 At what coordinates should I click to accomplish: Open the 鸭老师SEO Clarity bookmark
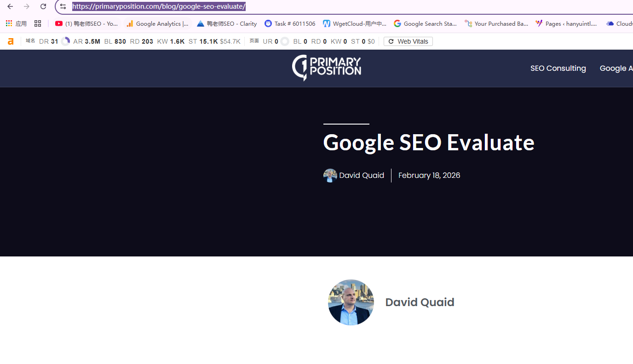pyautogui.click(x=227, y=23)
